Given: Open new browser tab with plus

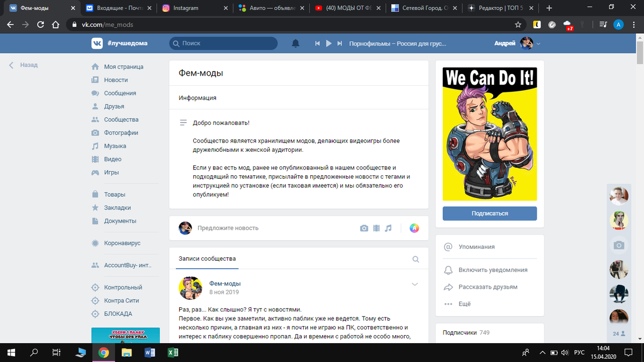Looking at the screenshot, I should 549,8.
